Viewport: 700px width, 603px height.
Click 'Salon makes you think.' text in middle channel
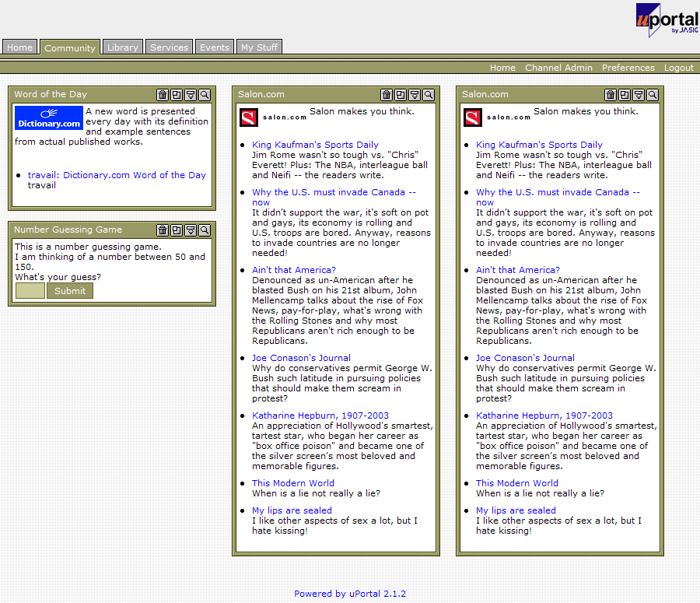click(362, 111)
